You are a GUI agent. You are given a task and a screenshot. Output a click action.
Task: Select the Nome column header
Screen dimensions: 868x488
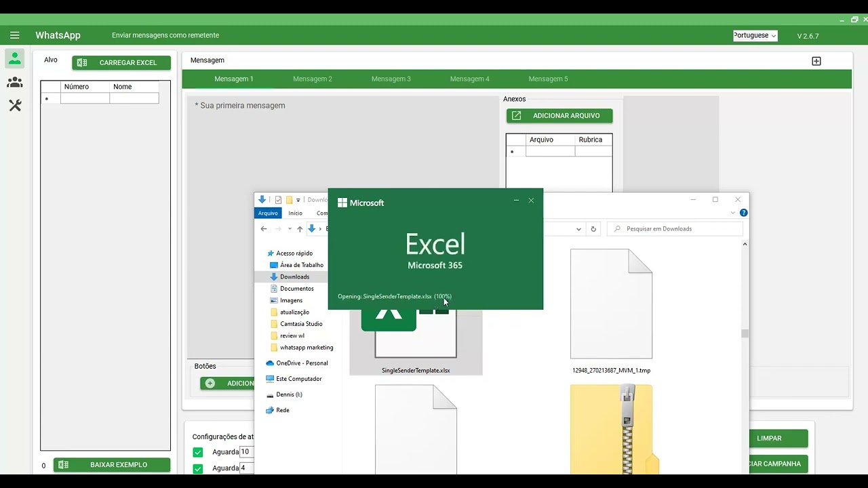(134, 87)
